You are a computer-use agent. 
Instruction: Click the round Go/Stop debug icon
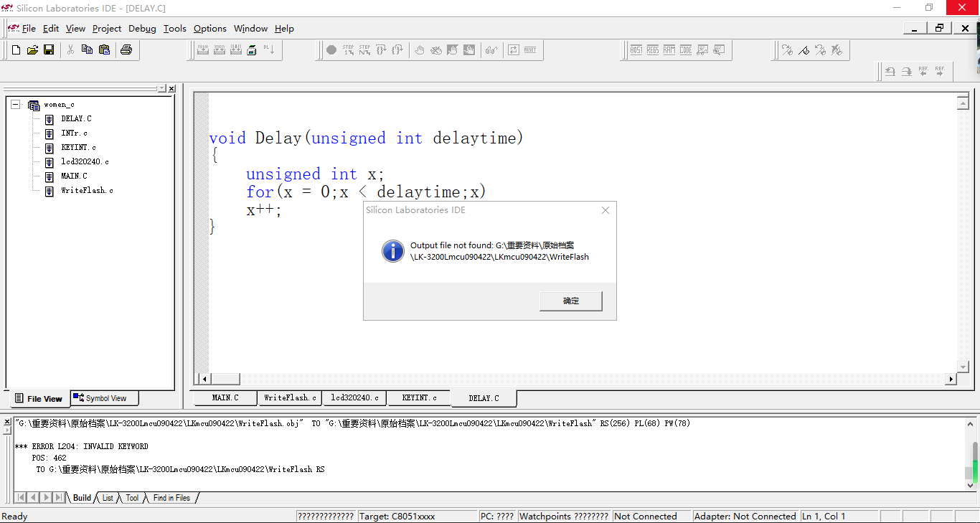click(x=331, y=50)
